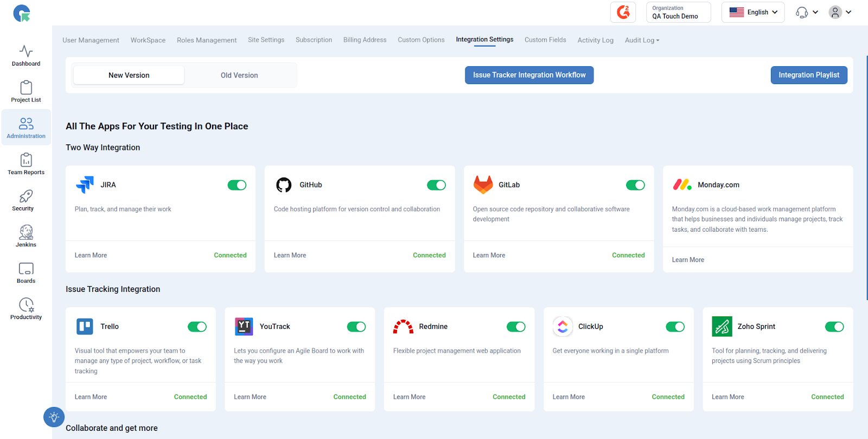Toggle the Trello integration off
This screenshot has width=868, height=439.
pyautogui.click(x=197, y=327)
